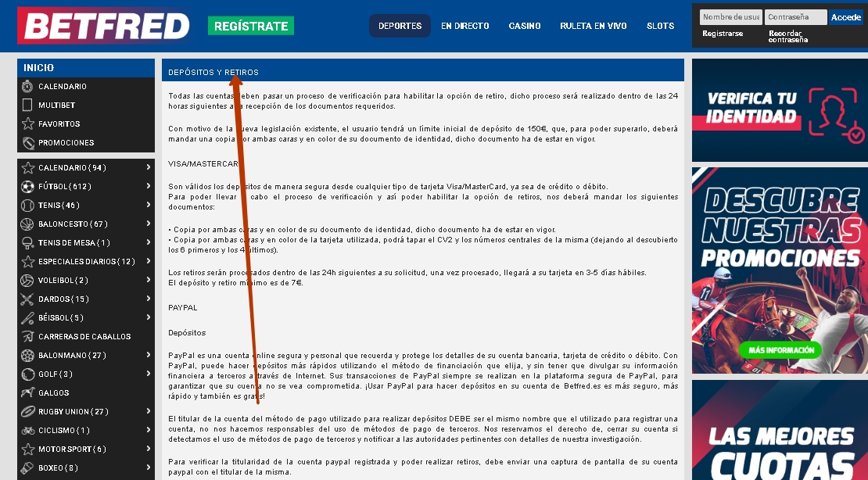Focus the Nombre de usuario input field
Image resolution: width=868 pixels, height=480 pixels.
point(730,17)
